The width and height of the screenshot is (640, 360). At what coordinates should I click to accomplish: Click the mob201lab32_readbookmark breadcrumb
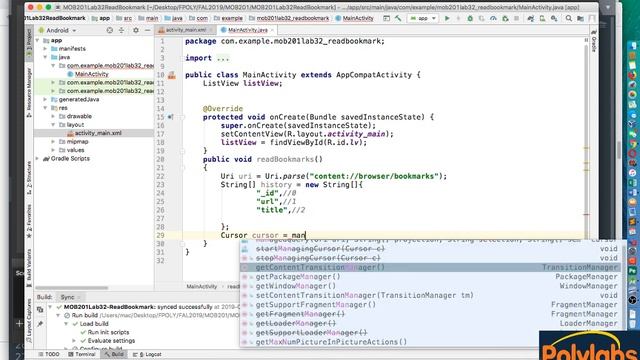click(x=289, y=18)
